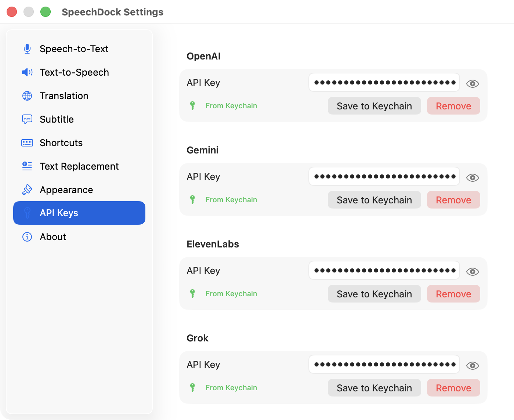The width and height of the screenshot is (514, 420).
Task: Click the speaker Text-to-Speech icon
Action: click(26, 72)
